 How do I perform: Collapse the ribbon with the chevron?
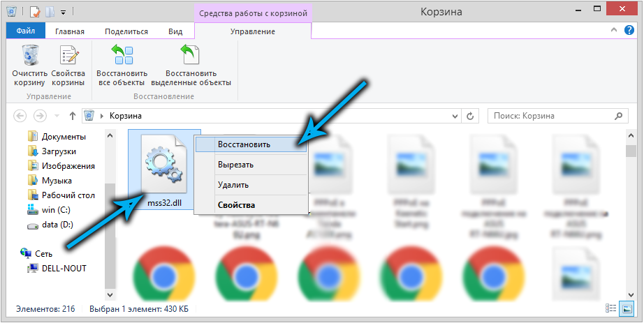613,30
